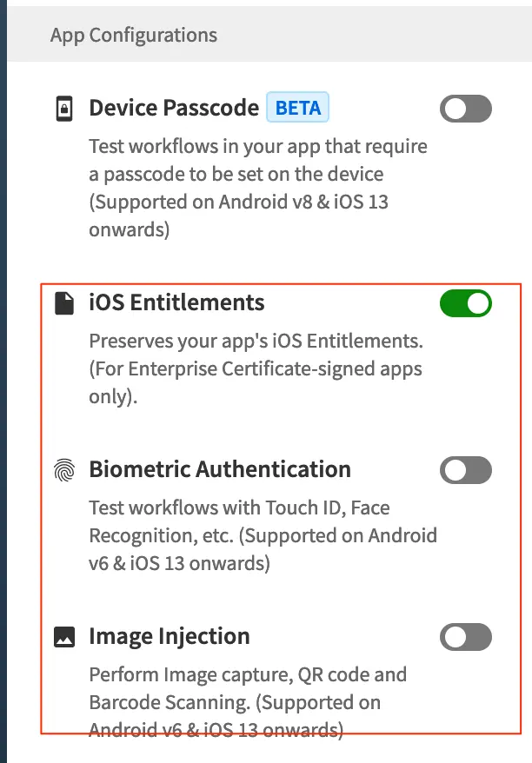The height and width of the screenshot is (763, 532).
Task: Click the Biometric Authentication fingerprint icon
Action: coord(63,471)
